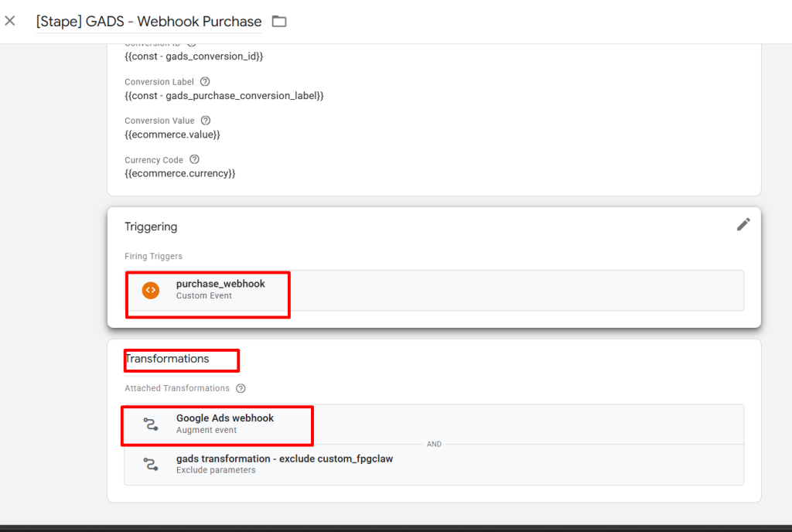Click the exclude custom_fpgclaw transformation icon
This screenshot has width=792, height=532.
(x=151, y=464)
